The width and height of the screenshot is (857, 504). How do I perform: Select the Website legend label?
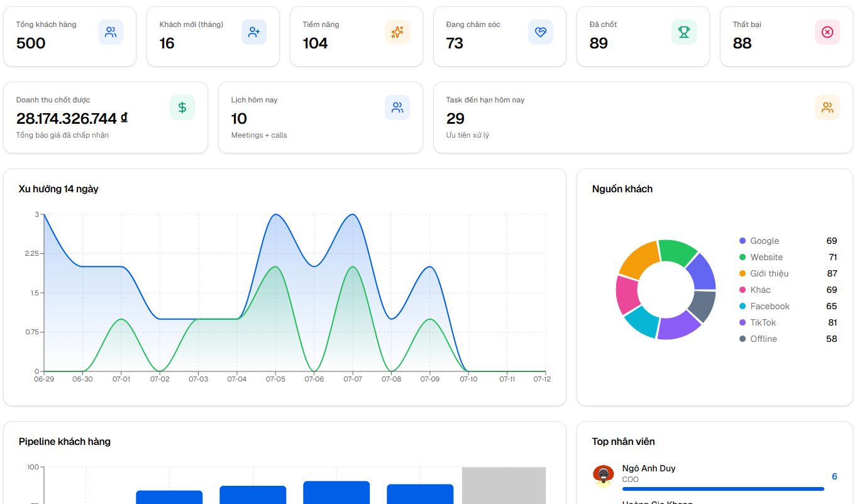(x=766, y=257)
